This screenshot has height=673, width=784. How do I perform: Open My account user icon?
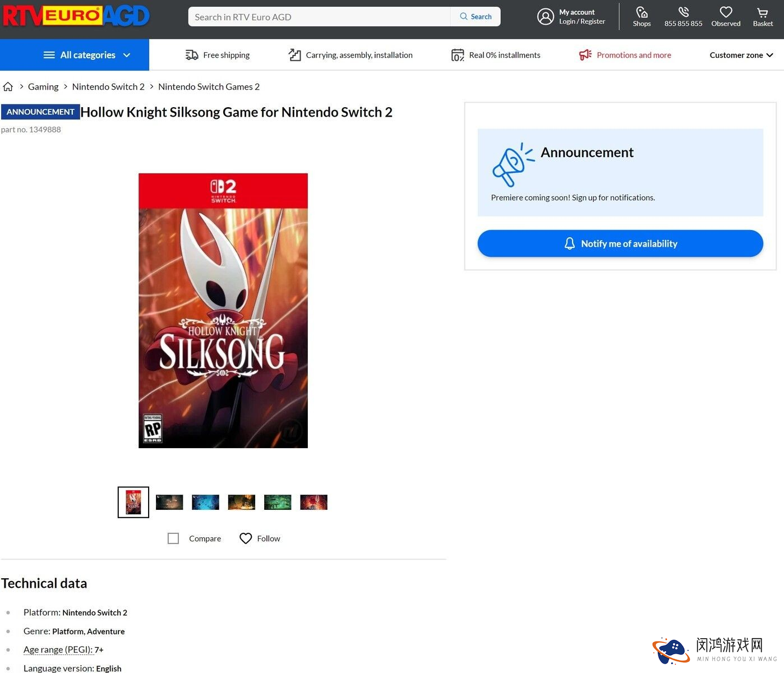546,17
